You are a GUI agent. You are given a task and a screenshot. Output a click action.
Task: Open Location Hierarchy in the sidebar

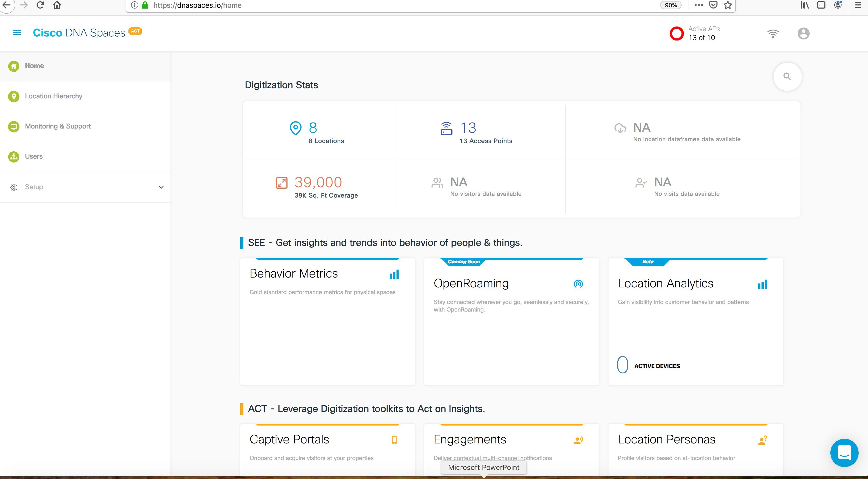85,96
